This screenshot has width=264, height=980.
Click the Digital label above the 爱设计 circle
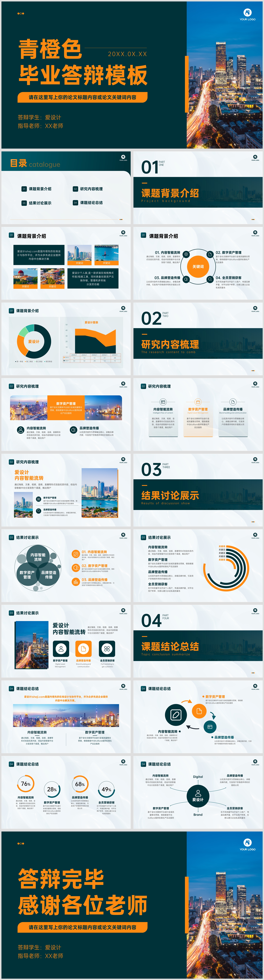click(198, 777)
